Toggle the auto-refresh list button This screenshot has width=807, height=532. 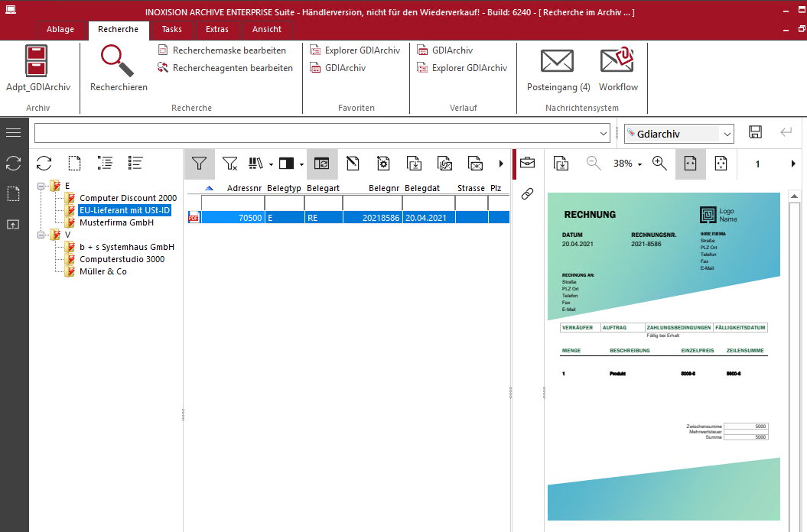click(x=322, y=163)
